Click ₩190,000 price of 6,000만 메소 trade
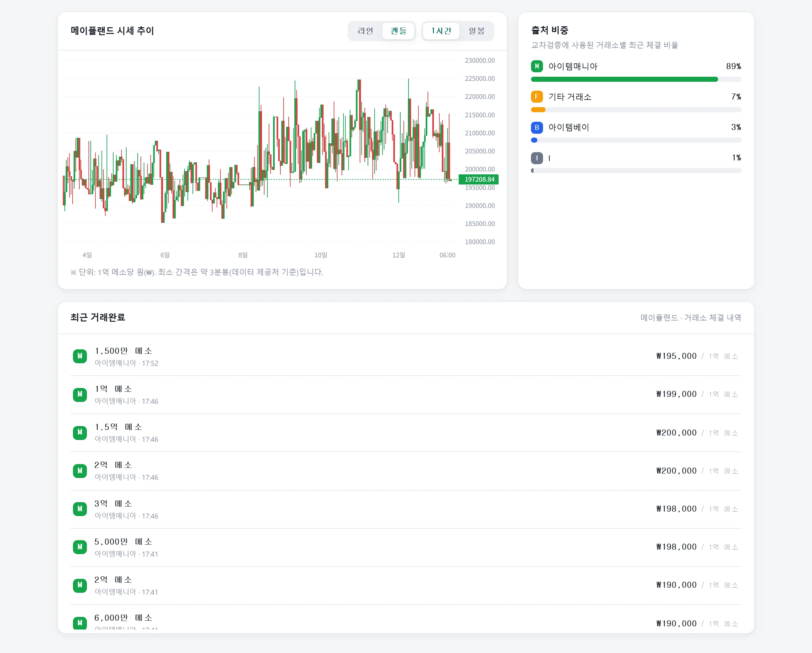 click(x=676, y=623)
